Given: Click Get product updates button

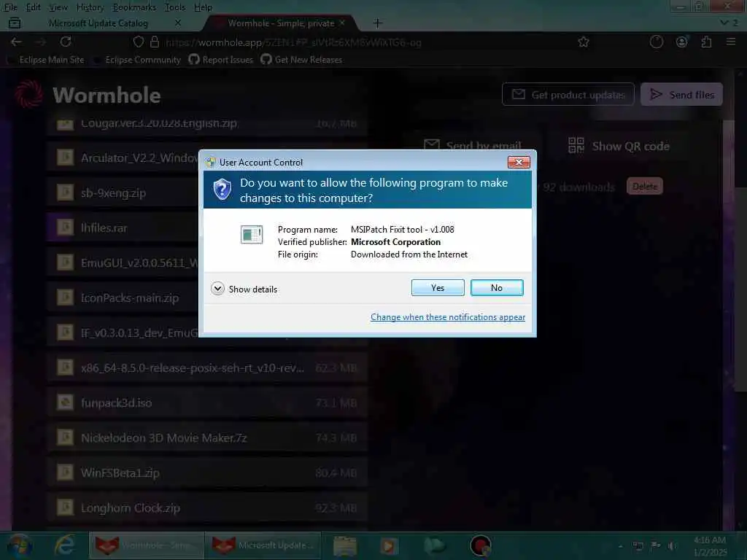Looking at the screenshot, I should tap(568, 94).
